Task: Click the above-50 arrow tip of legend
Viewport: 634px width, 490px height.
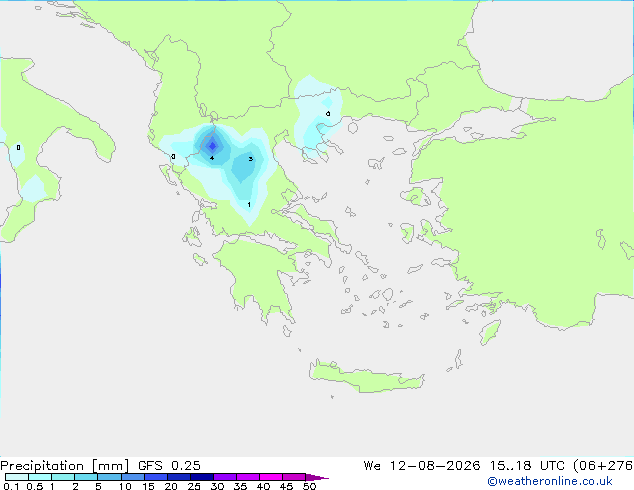Action: click(317, 477)
